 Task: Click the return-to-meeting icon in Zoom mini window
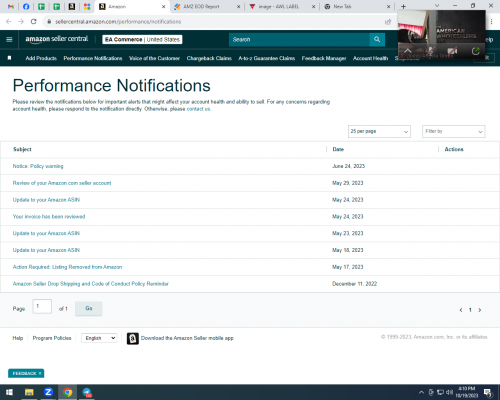pyautogui.click(x=475, y=51)
